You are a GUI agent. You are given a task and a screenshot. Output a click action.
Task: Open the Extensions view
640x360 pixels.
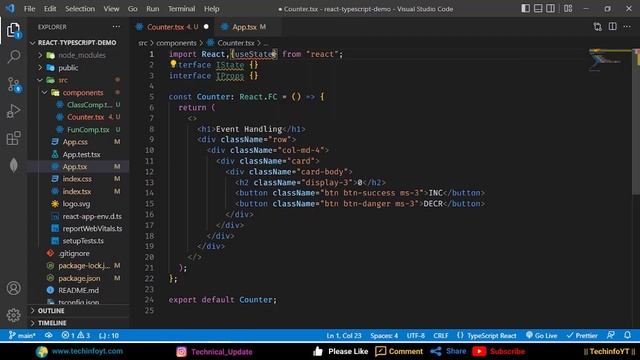coord(13,138)
